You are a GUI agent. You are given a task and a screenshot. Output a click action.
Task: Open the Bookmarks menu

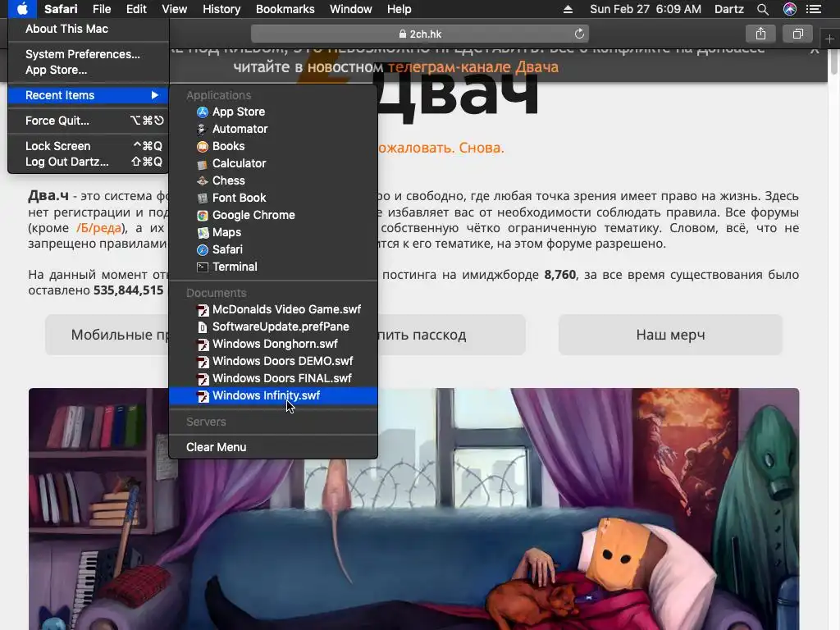click(285, 9)
